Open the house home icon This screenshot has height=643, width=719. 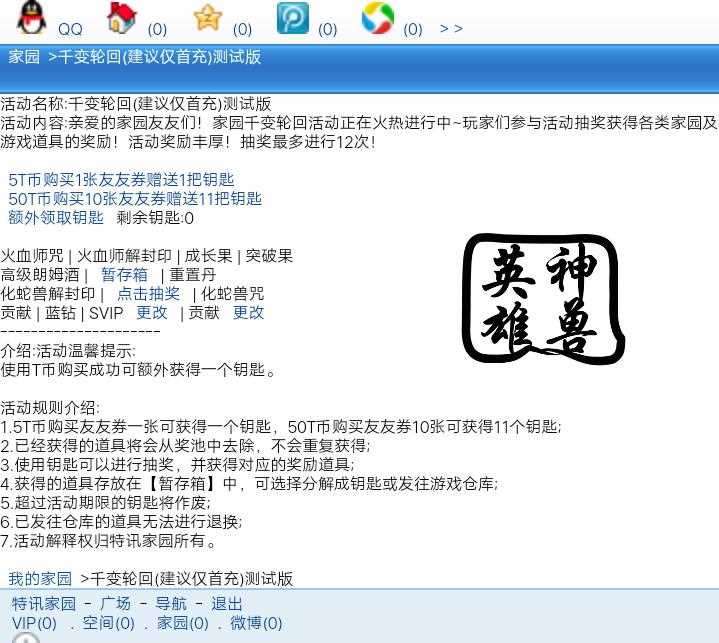pyautogui.click(x=121, y=18)
